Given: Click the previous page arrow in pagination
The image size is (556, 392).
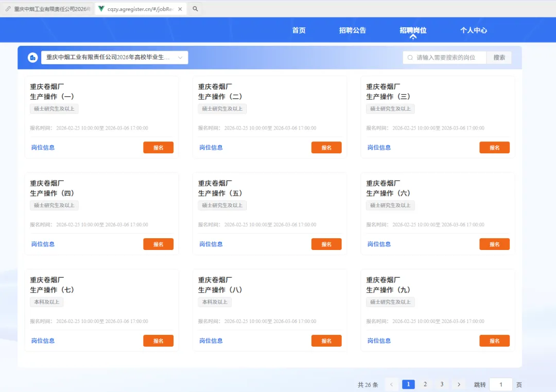Looking at the screenshot, I should click(x=391, y=385).
